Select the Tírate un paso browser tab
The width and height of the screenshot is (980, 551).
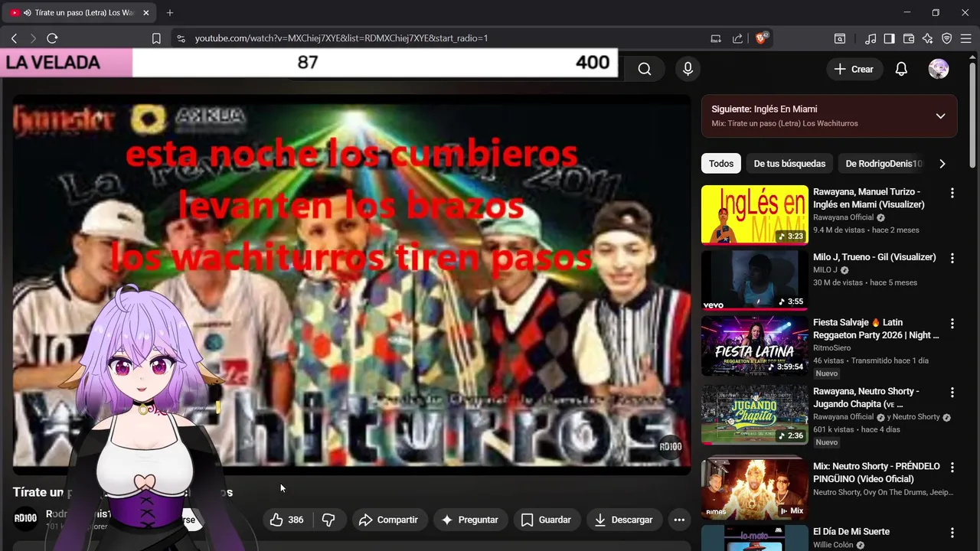[x=80, y=13]
